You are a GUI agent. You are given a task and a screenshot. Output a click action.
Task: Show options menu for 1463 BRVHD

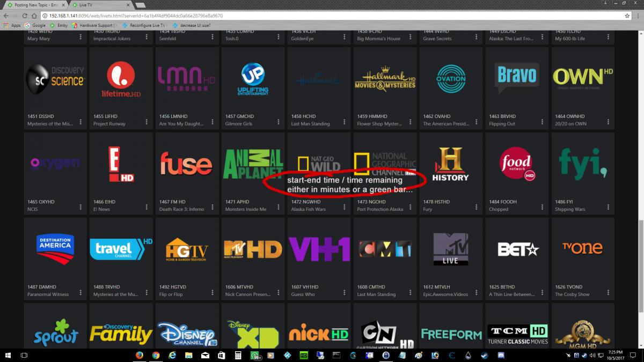543,122
